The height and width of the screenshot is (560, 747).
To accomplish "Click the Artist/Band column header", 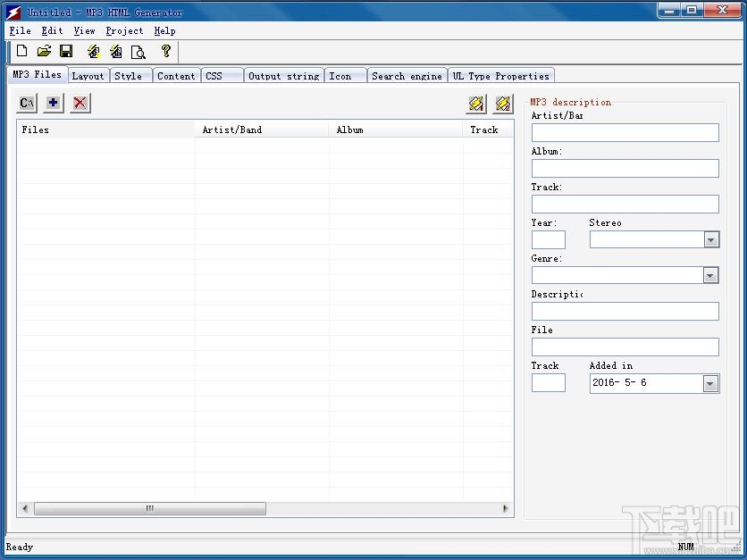I will point(262,130).
